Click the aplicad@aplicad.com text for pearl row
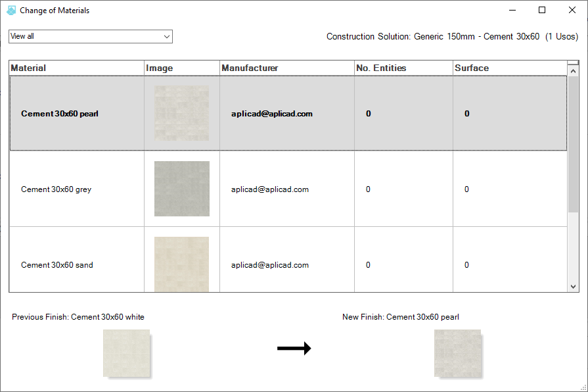Viewport: 588px width, 392px height. pos(272,112)
